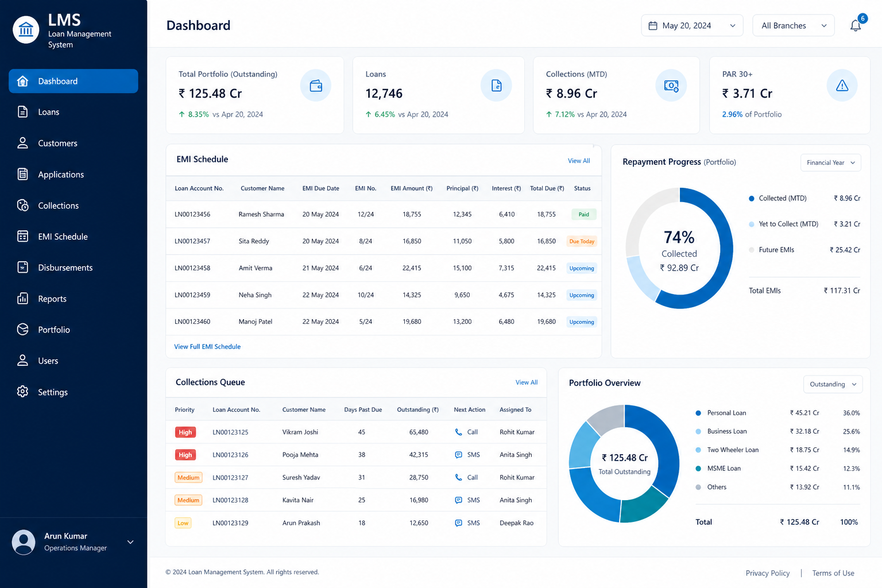The image size is (882, 588).
Task: Open the All Branches dropdown
Action: click(793, 25)
